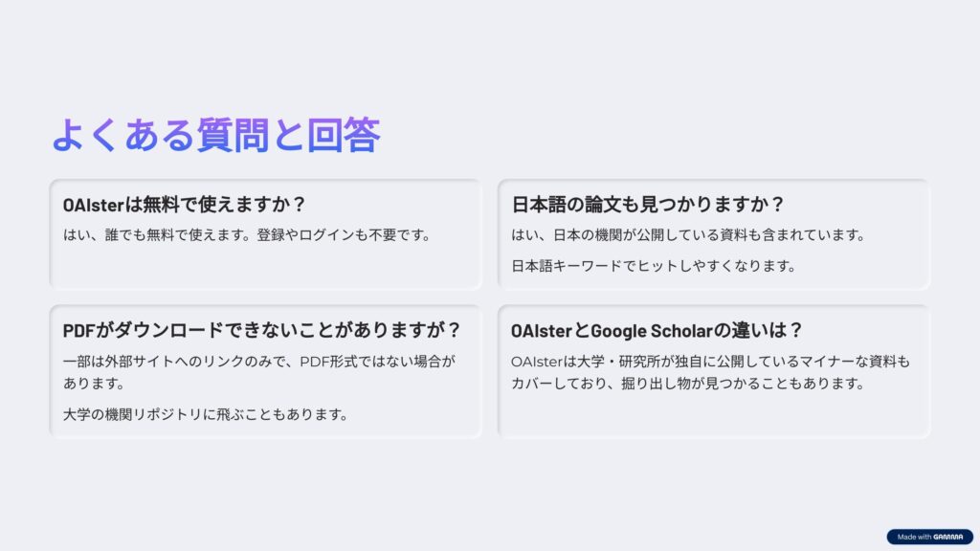Click the heading '日本語の論文も見つかりますか？'
Screen dimensions: 980x551
[648, 205]
